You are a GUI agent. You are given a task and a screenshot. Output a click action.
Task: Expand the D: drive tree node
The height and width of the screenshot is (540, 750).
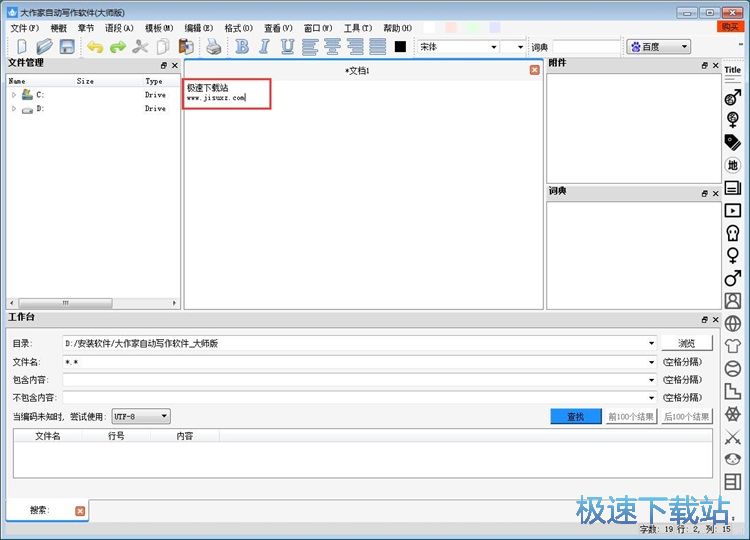(x=14, y=109)
